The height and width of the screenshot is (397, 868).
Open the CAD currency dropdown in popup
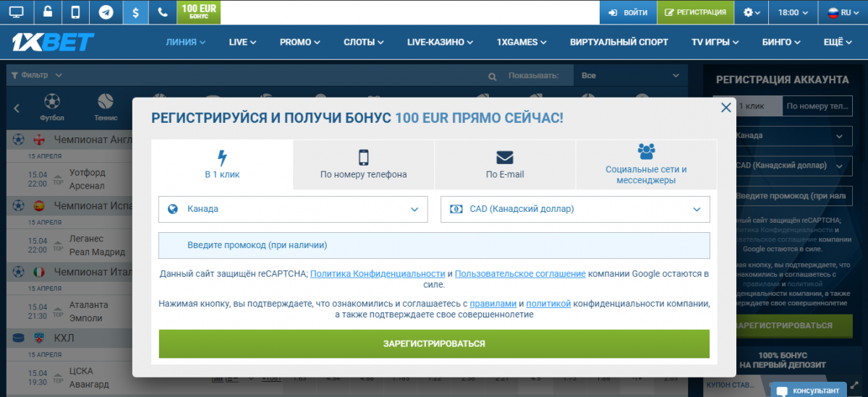point(575,209)
